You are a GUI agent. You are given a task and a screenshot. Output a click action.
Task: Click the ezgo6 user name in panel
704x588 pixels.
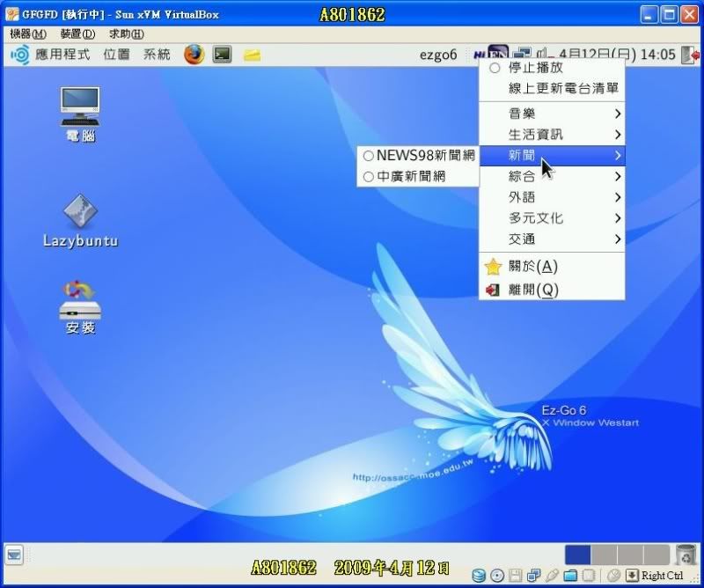438,55
